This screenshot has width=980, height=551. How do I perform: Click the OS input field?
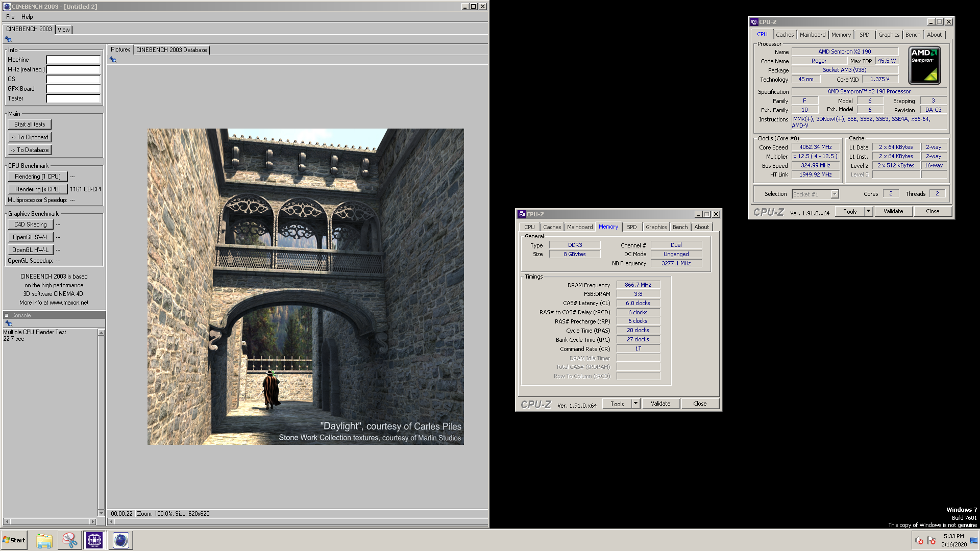click(x=73, y=79)
